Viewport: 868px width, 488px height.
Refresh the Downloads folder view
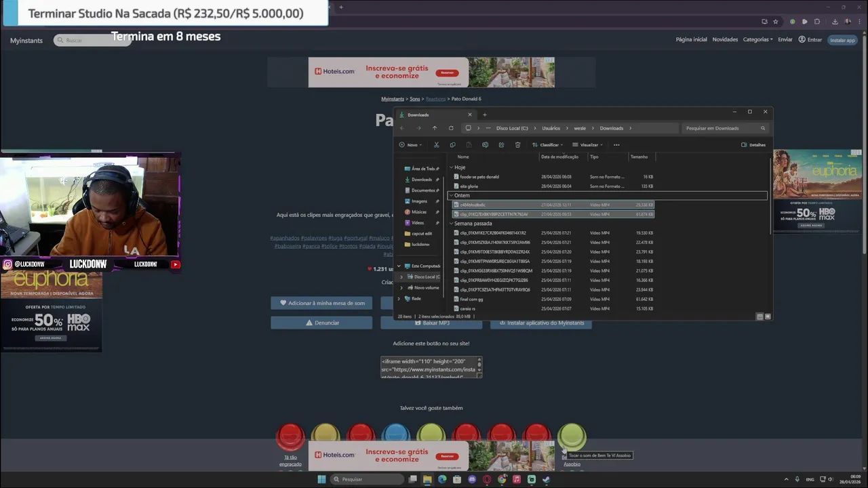451,128
